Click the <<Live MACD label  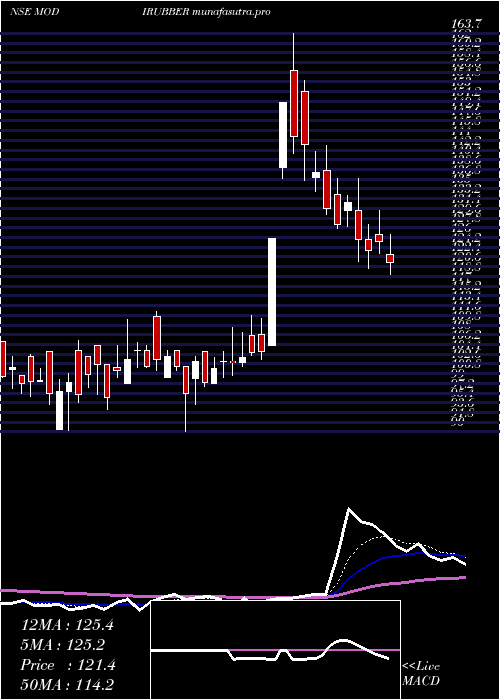[421, 674]
